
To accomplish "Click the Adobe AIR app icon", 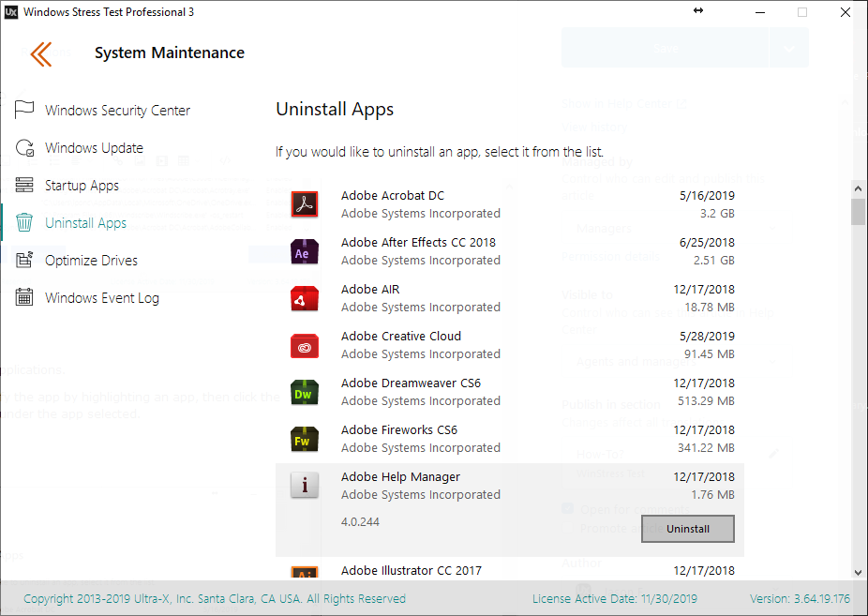I will [x=305, y=298].
